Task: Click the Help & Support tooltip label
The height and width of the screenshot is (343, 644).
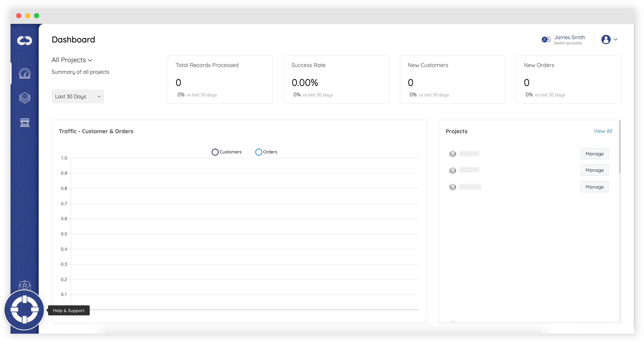Action: pos(68,310)
